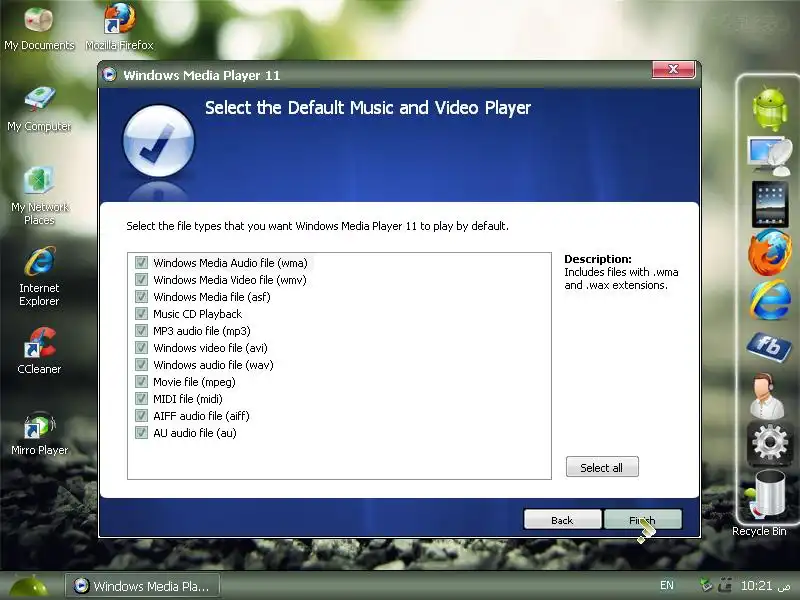Click the EN language indicator on the taskbar

(x=667, y=585)
